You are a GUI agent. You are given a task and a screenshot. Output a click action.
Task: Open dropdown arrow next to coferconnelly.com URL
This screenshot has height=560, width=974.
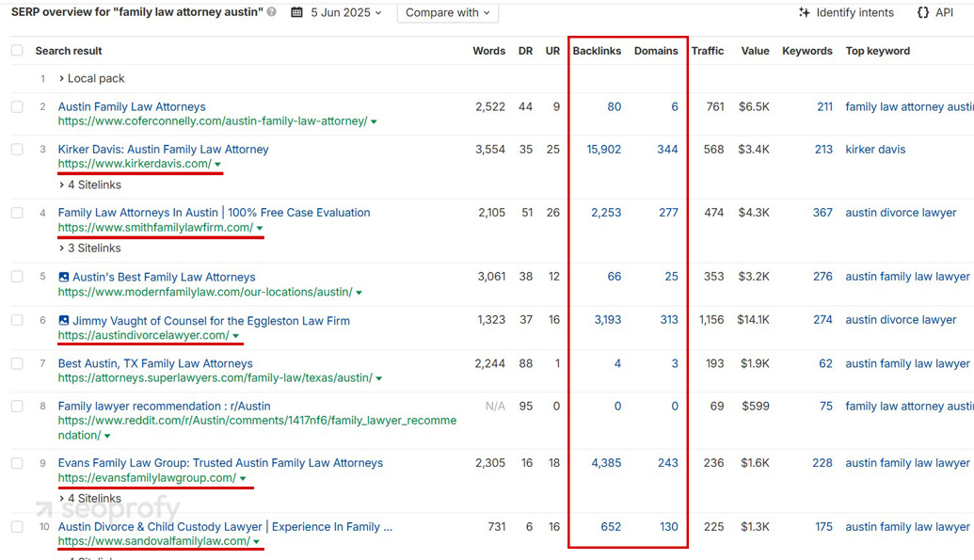tap(374, 121)
